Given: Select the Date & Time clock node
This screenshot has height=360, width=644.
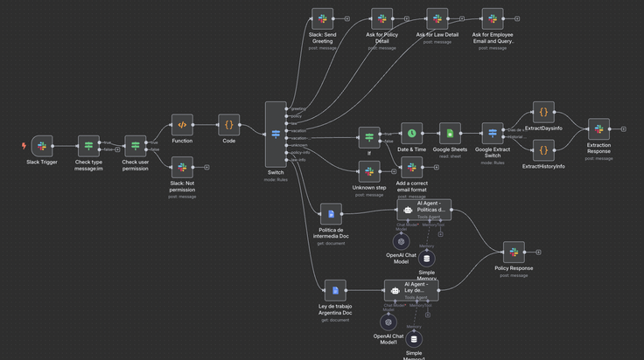Looking at the screenshot, I should [411, 134].
